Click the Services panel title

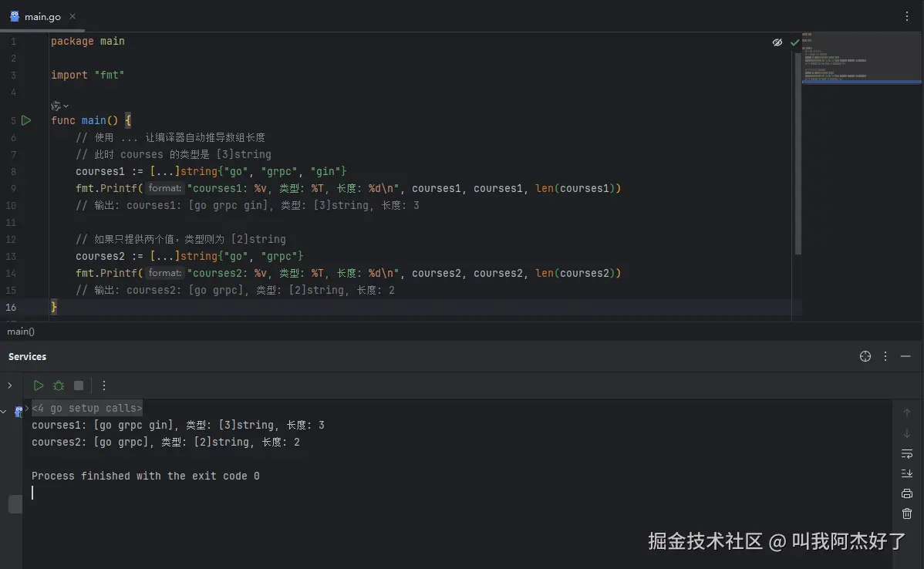[27, 356]
